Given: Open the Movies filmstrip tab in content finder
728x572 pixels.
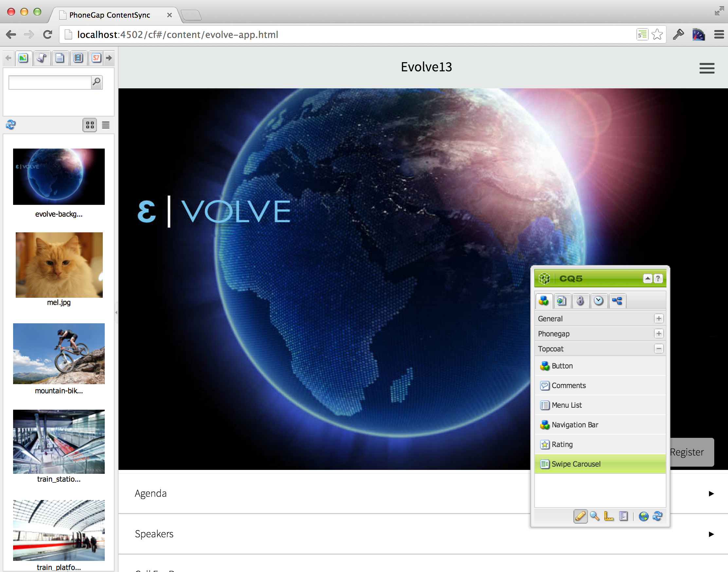Looking at the screenshot, I should (78, 58).
